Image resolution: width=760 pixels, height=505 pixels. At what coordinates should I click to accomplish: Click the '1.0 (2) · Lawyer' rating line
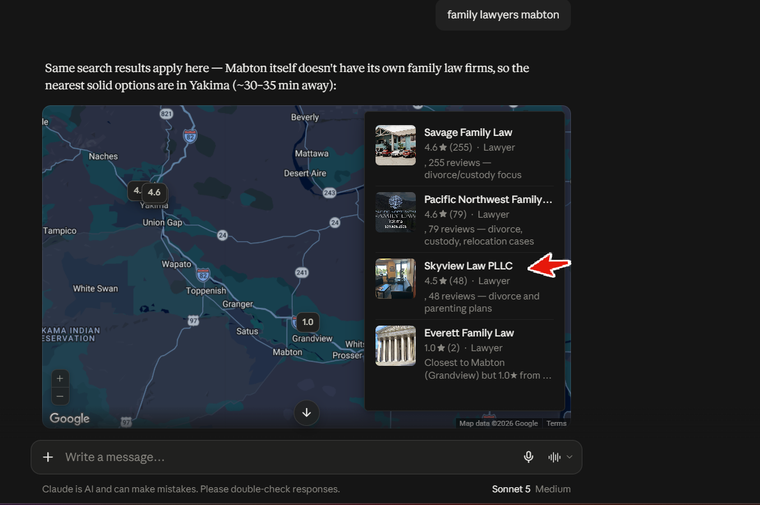(463, 348)
